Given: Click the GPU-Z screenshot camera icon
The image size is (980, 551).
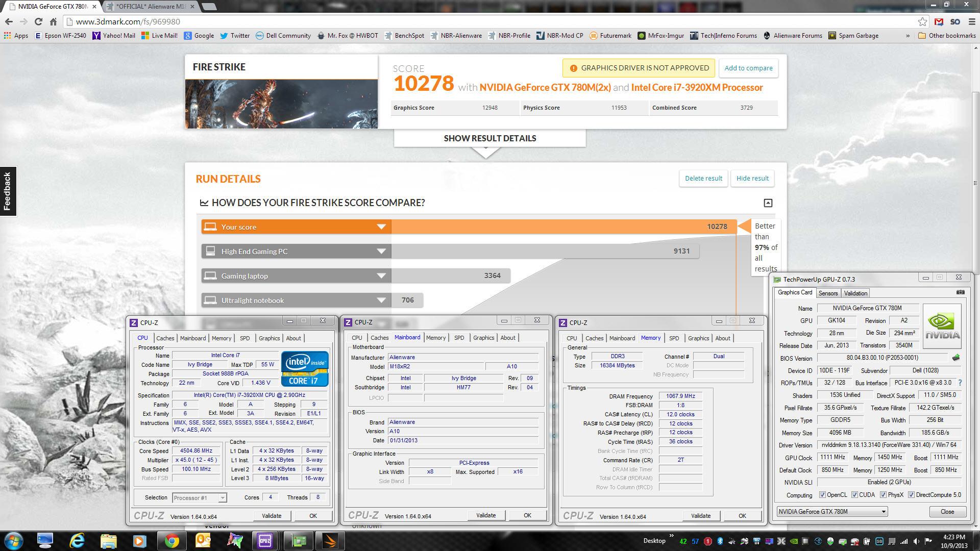Looking at the screenshot, I should pos(960,292).
